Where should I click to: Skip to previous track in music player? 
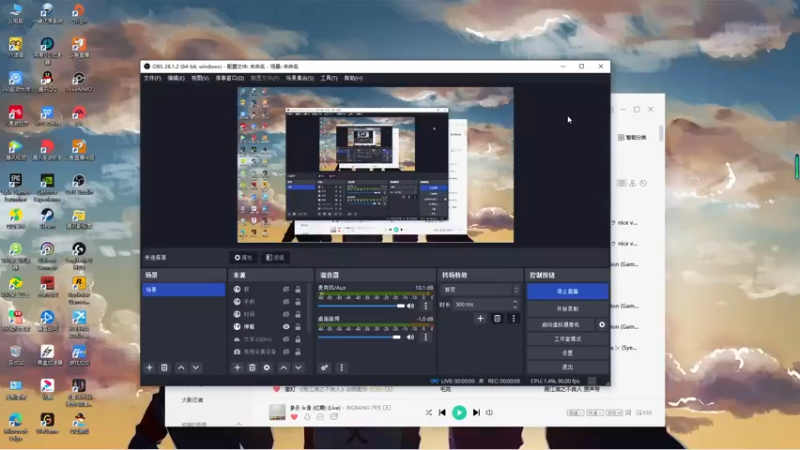coord(442,412)
